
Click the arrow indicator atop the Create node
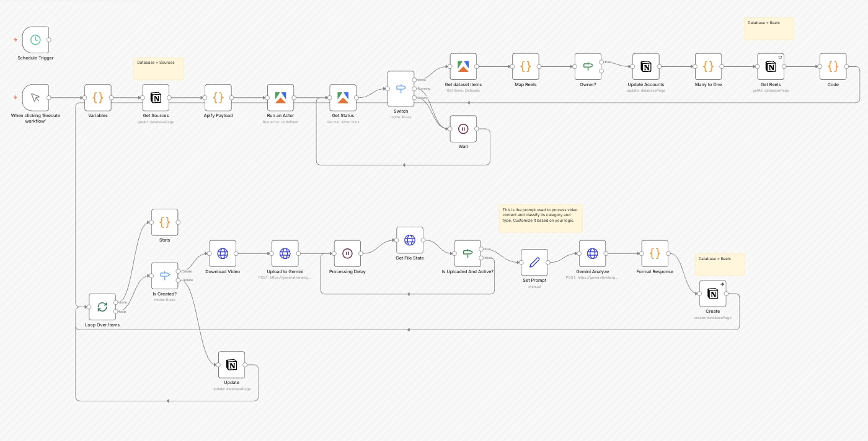(722, 284)
